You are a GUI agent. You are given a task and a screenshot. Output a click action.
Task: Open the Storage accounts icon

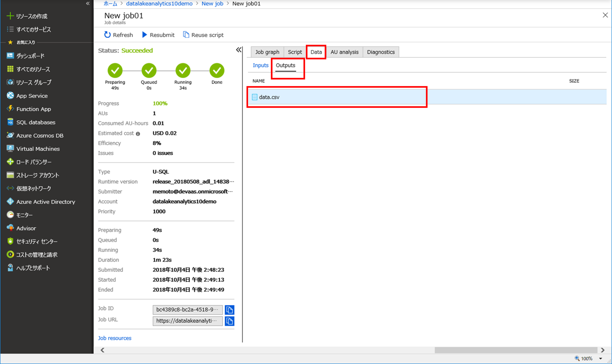[x=10, y=175]
